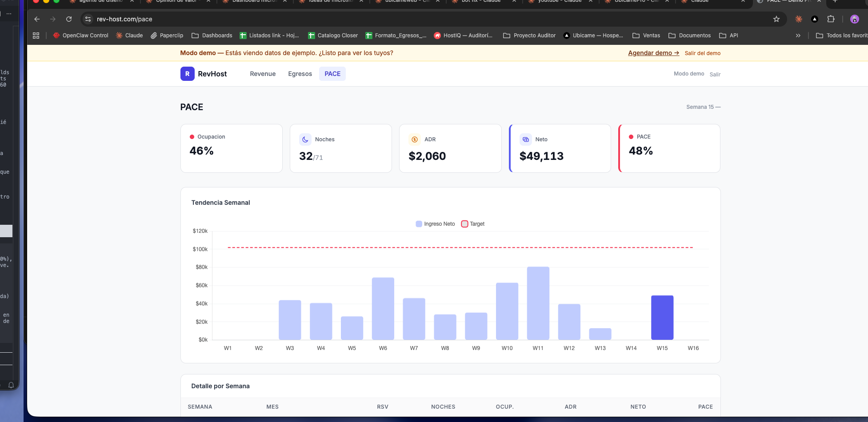Open the apps grid in bookmarks bar

pos(36,36)
